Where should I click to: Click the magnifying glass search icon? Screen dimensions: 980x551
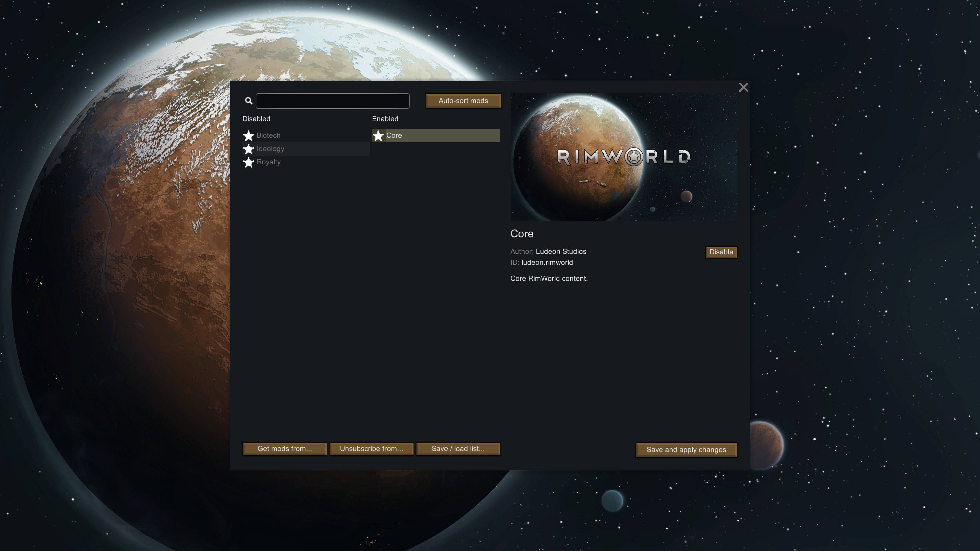coord(249,101)
